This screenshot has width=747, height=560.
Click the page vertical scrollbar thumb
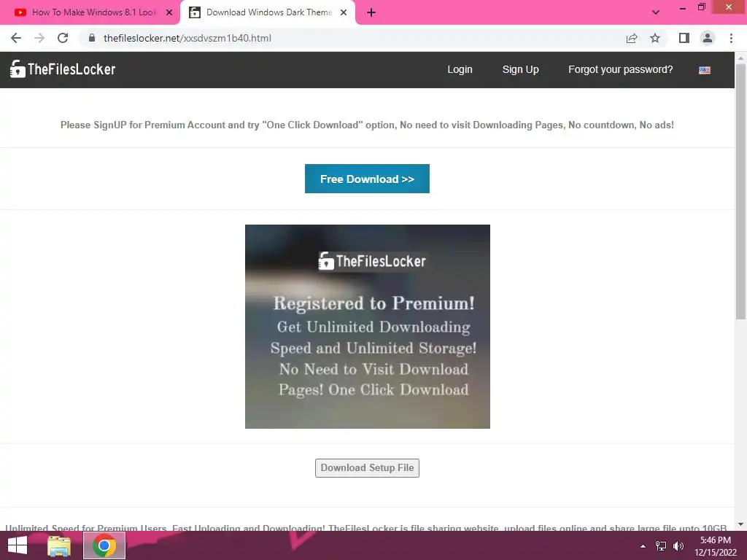click(x=740, y=190)
